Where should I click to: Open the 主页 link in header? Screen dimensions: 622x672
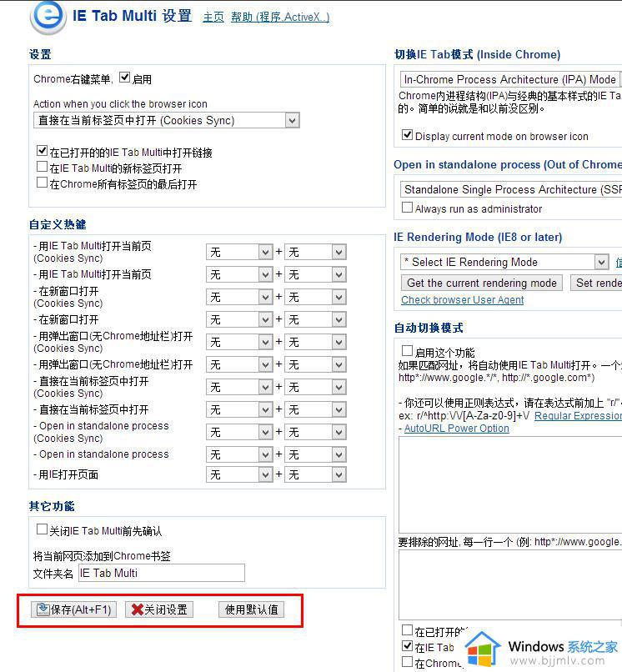[213, 18]
